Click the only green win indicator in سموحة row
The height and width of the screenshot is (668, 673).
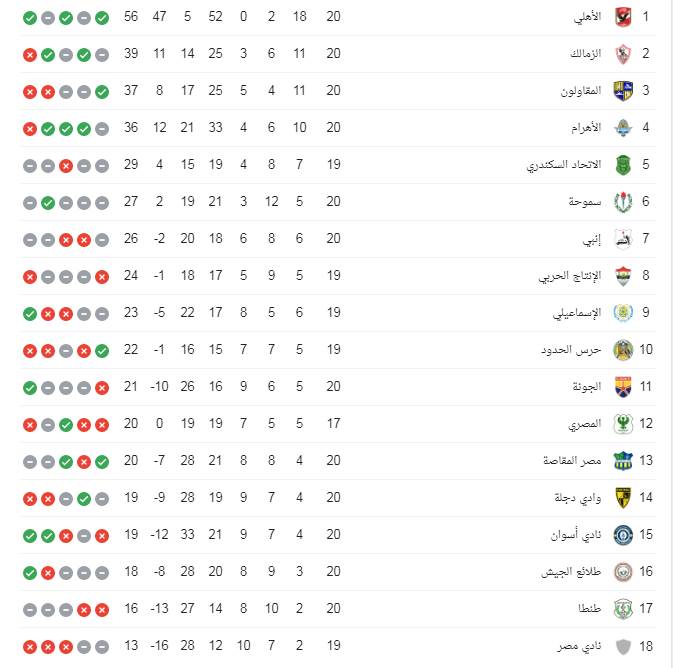(48, 203)
